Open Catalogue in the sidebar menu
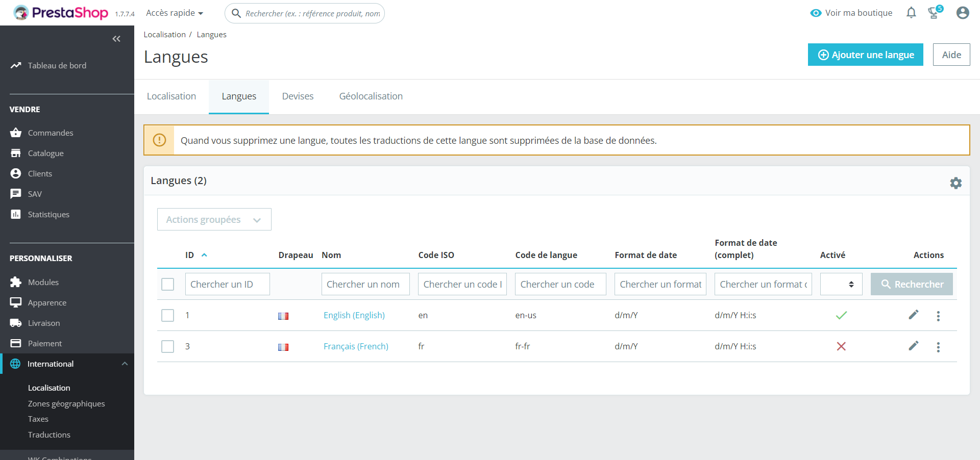980x460 pixels. pyautogui.click(x=45, y=153)
